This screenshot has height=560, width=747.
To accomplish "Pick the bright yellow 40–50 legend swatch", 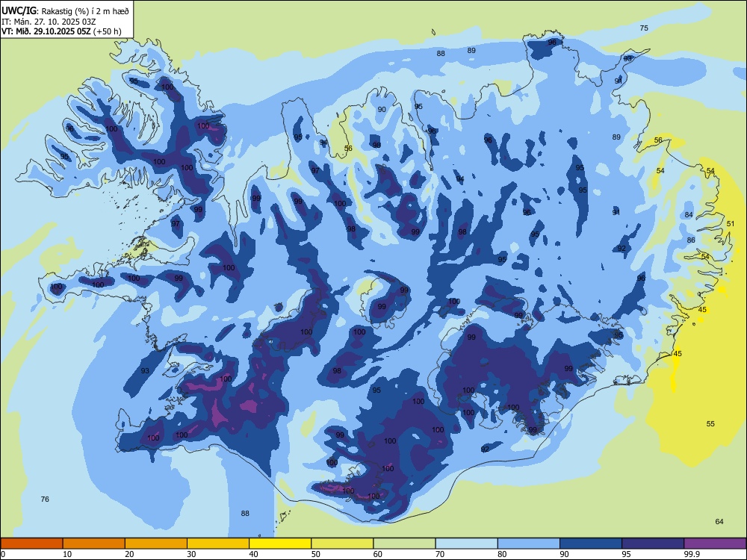I will click(x=280, y=544).
